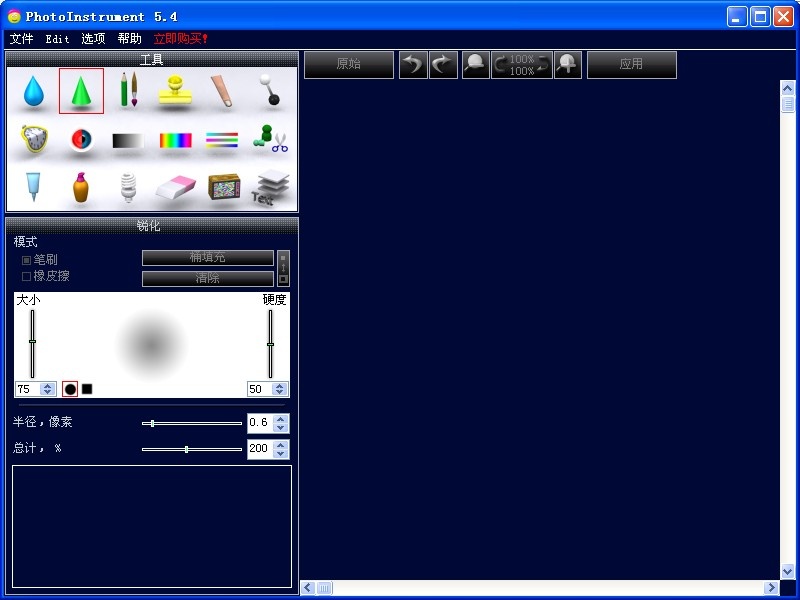The width and height of the screenshot is (800, 600).
Task: Click the 桶填充 button
Action: click(208, 258)
